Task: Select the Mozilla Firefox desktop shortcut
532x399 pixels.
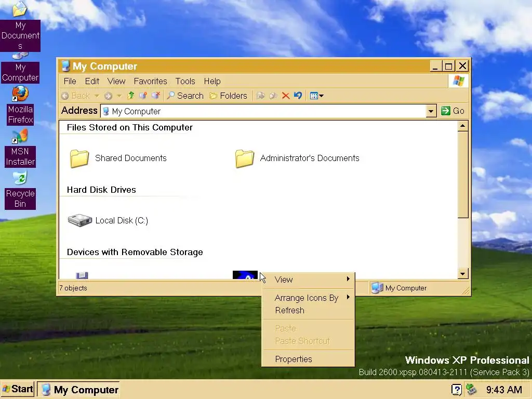Action: coord(20,105)
